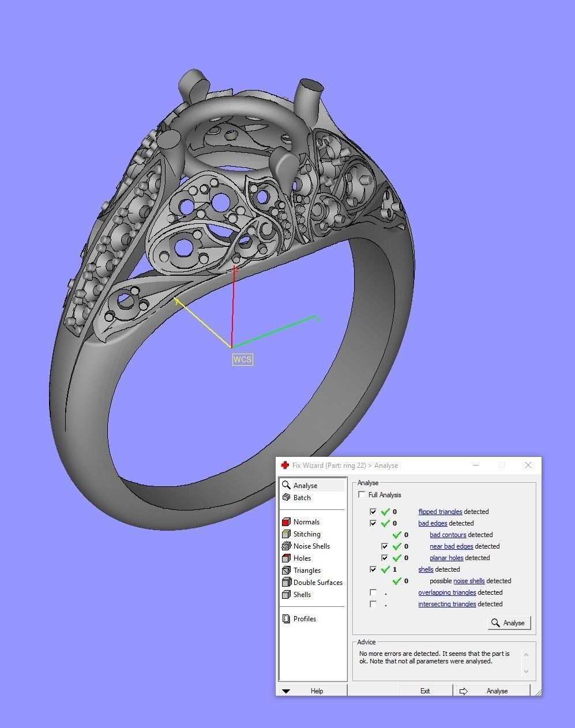The image size is (575, 728).
Task: Enable overlapping triangles analysis
Action: point(373,592)
